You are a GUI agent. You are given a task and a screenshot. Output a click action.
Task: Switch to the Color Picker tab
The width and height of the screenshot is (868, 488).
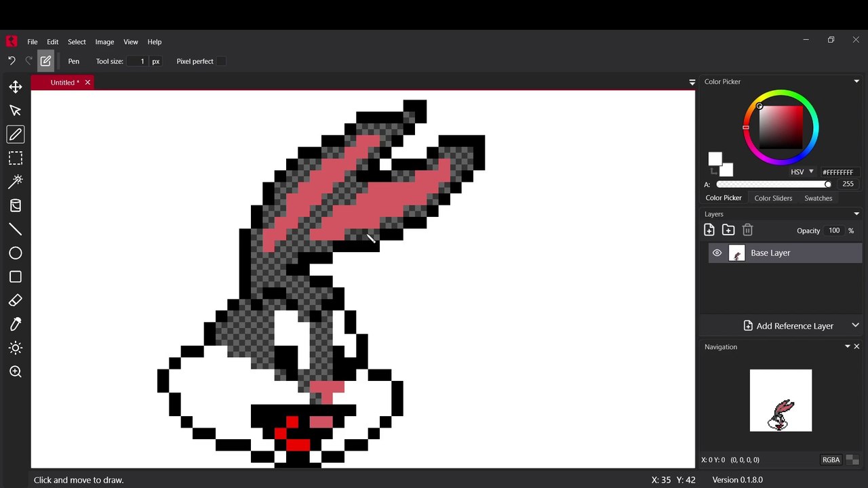coord(724,198)
